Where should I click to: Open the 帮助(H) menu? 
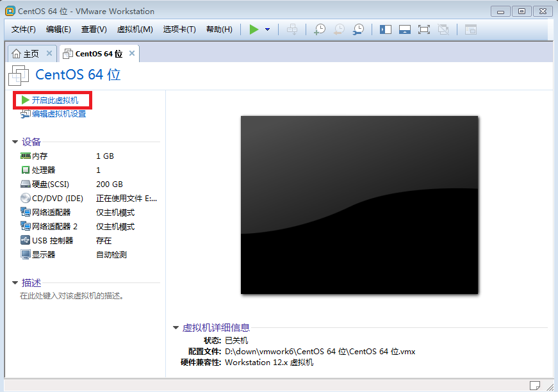(x=219, y=29)
